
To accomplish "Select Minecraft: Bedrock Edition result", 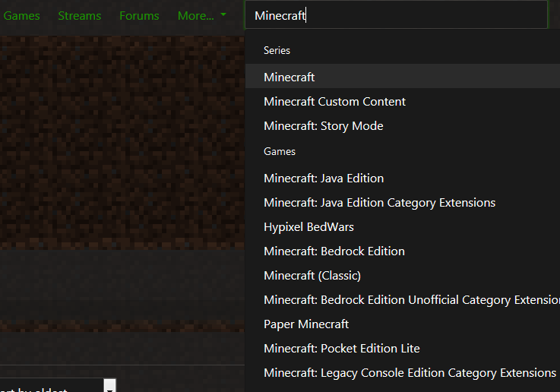I will point(334,251).
